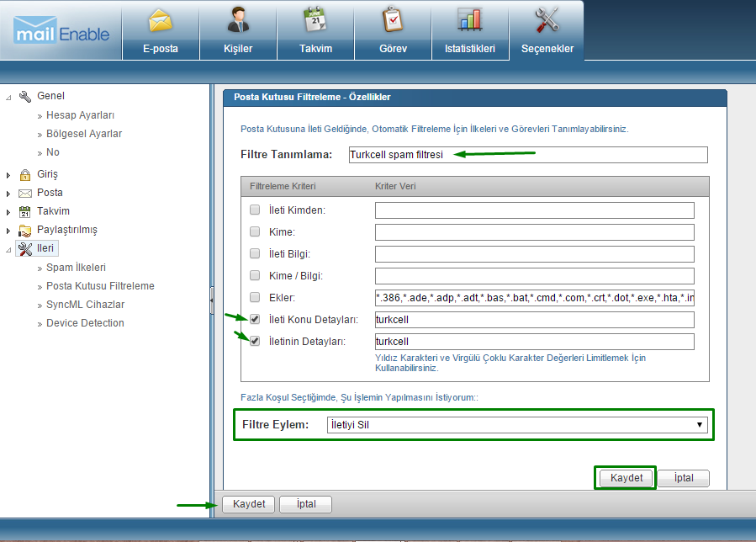Collapse the Ileri tree node
Viewport: 756px width, 542px height.
pos(8,250)
